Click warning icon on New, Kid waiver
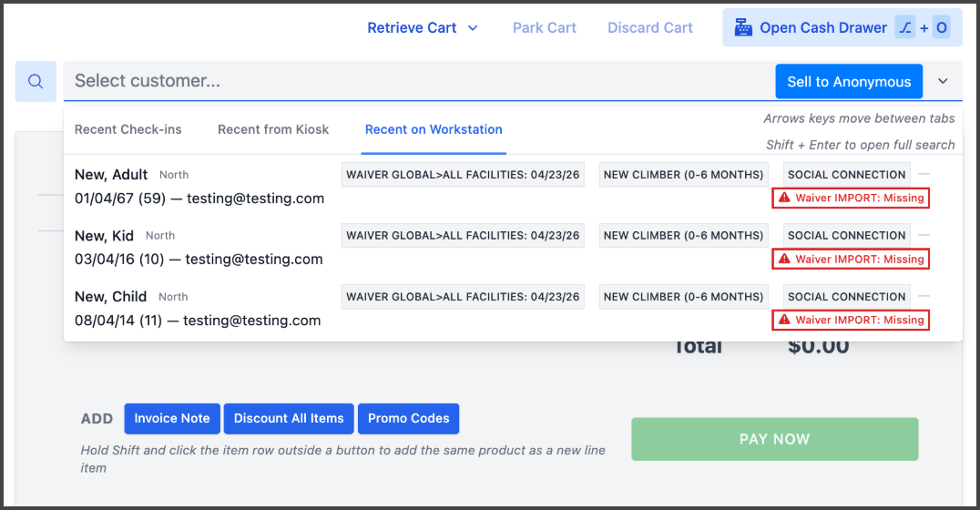The width and height of the screenshot is (980, 510). pos(784,259)
